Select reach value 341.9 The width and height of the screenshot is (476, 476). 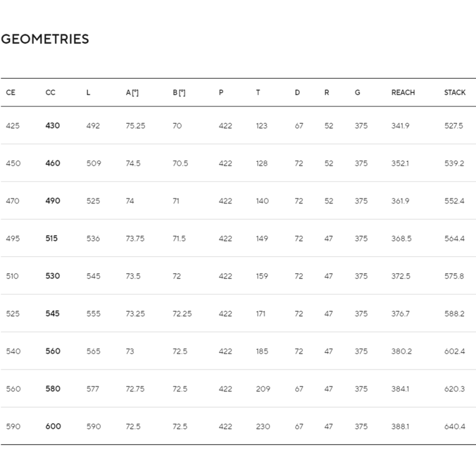[x=400, y=126]
